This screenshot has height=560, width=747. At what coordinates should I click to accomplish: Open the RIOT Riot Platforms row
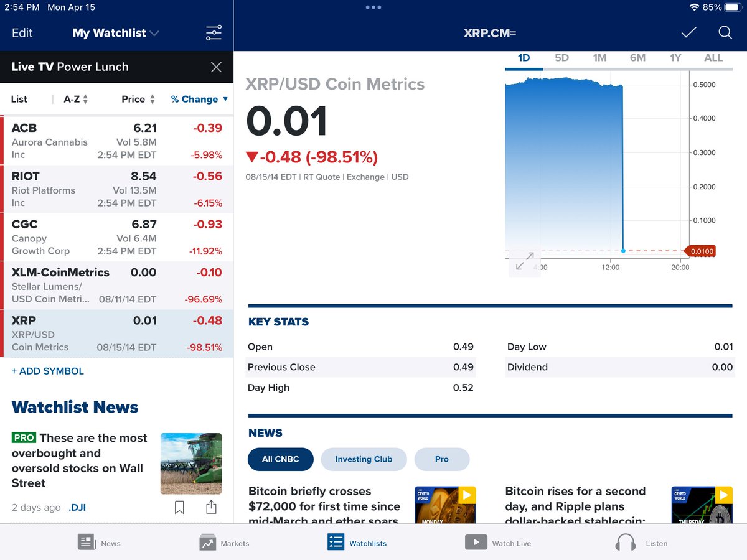point(117,189)
